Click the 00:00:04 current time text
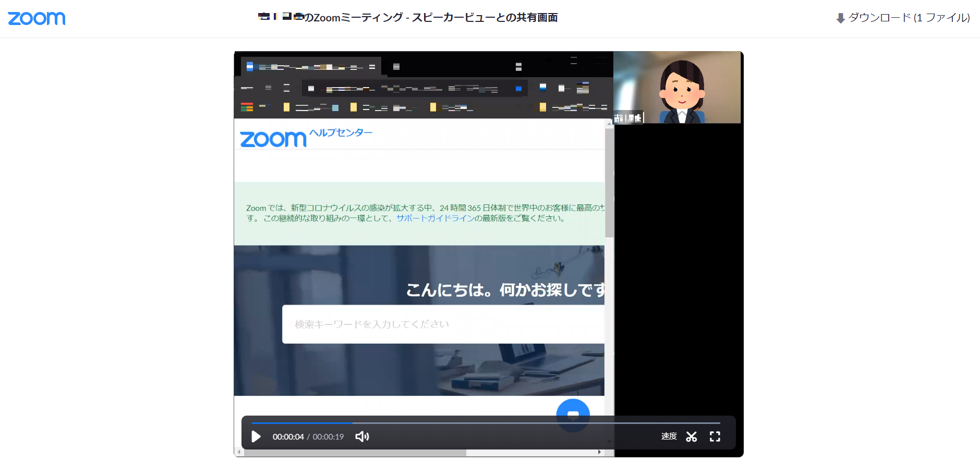The image size is (980, 462). [x=288, y=437]
